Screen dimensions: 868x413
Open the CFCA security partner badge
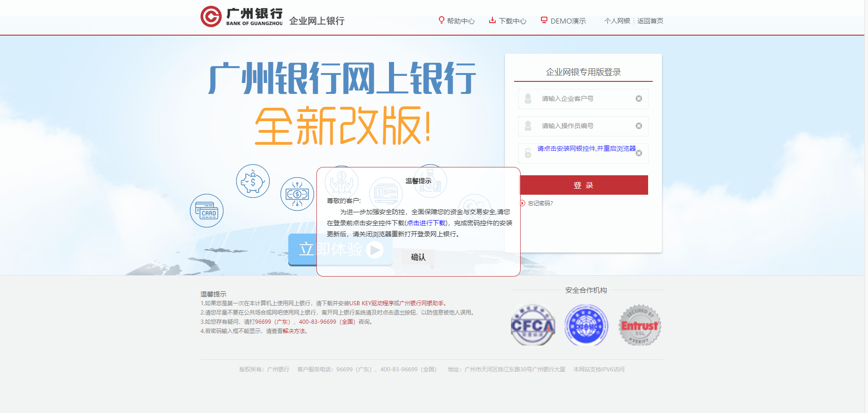click(x=533, y=325)
